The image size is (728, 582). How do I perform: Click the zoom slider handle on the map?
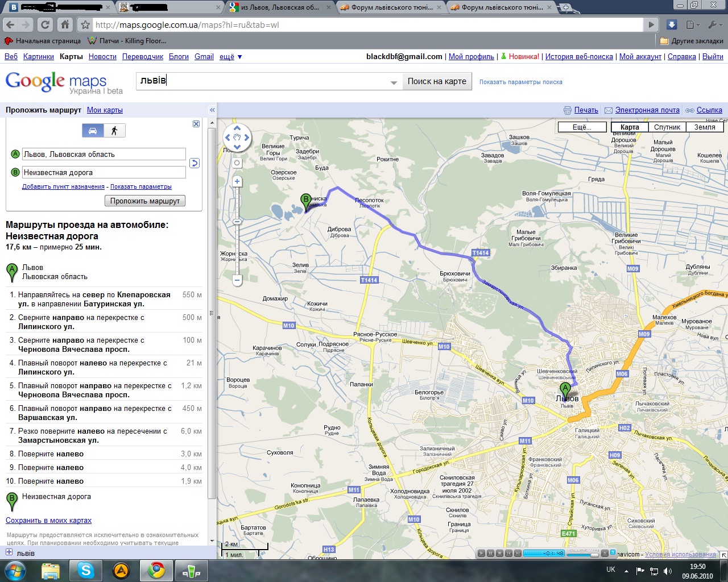click(x=237, y=222)
